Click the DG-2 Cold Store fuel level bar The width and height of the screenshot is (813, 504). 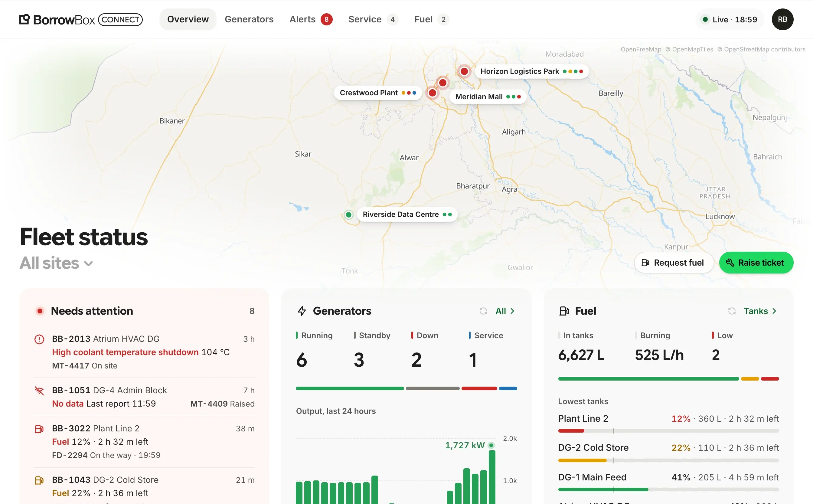point(668,460)
